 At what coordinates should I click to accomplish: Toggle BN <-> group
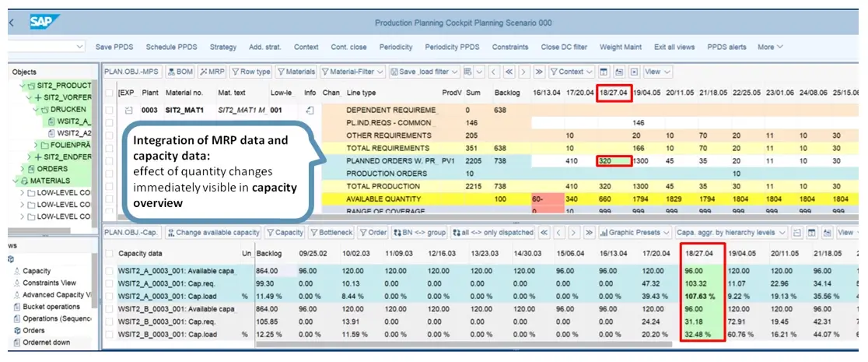420,232
